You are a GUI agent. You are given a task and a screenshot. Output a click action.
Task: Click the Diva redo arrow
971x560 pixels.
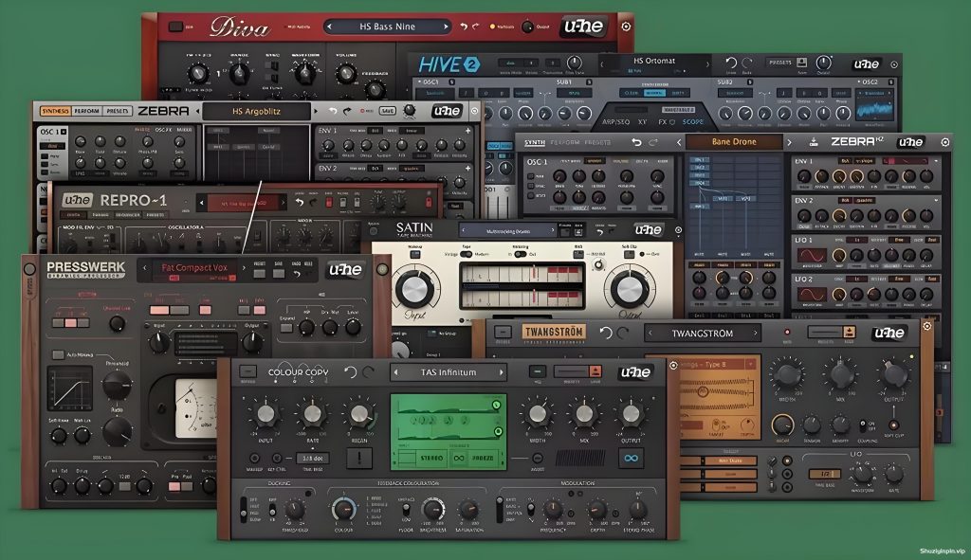[x=476, y=27]
